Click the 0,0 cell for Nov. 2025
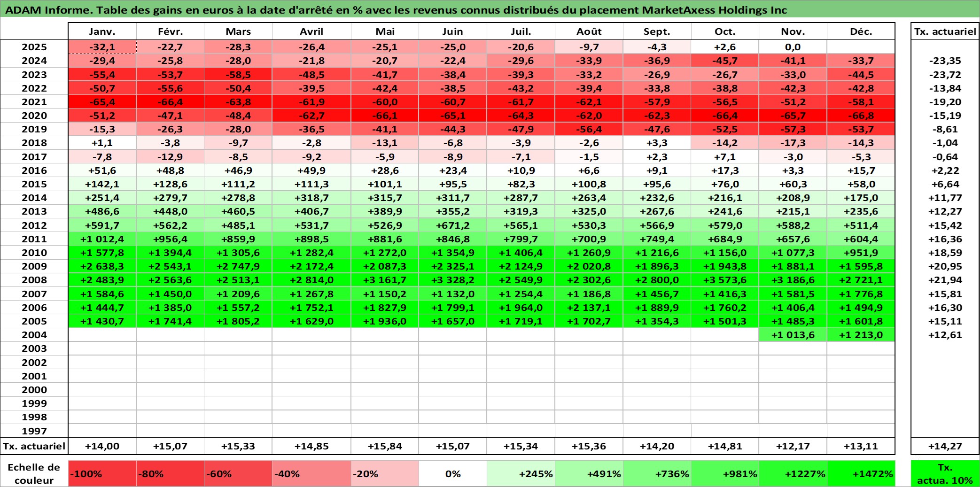Viewport: 980px width, 487px height. (x=793, y=47)
